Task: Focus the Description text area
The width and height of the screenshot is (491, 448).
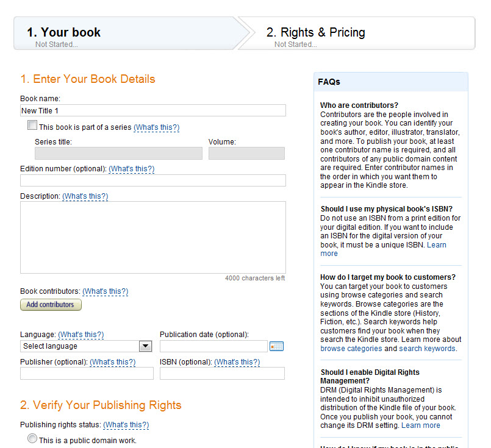Action: pyautogui.click(x=153, y=238)
